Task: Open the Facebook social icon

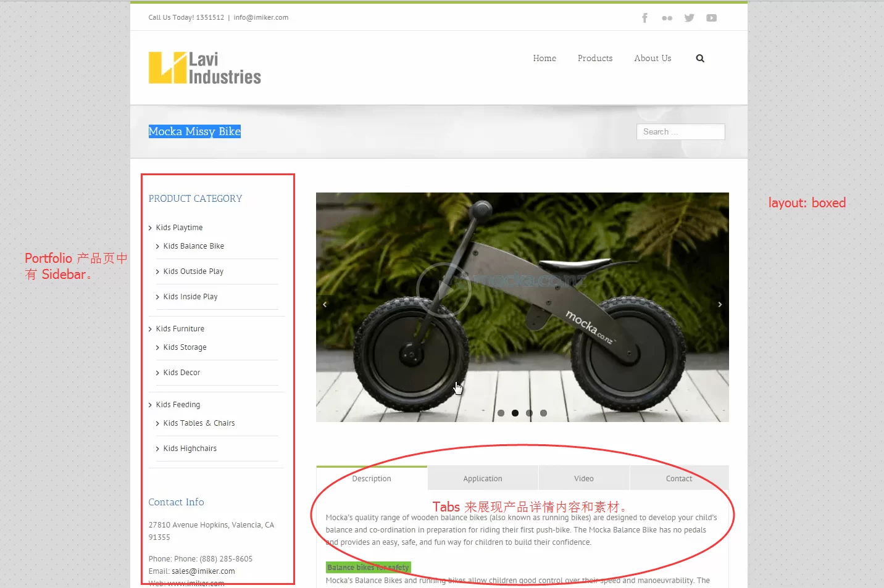Action: [x=644, y=18]
